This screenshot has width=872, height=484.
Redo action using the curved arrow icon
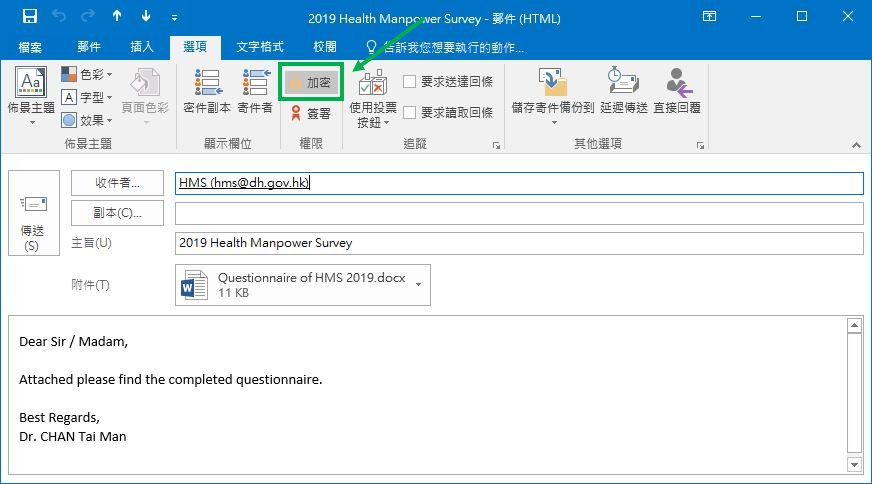coord(88,16)
